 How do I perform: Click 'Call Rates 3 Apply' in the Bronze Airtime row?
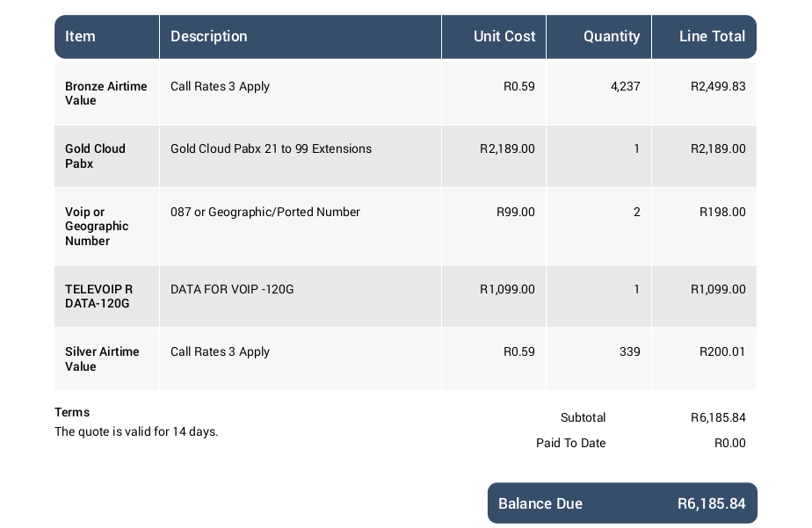(x=220, y=86)
